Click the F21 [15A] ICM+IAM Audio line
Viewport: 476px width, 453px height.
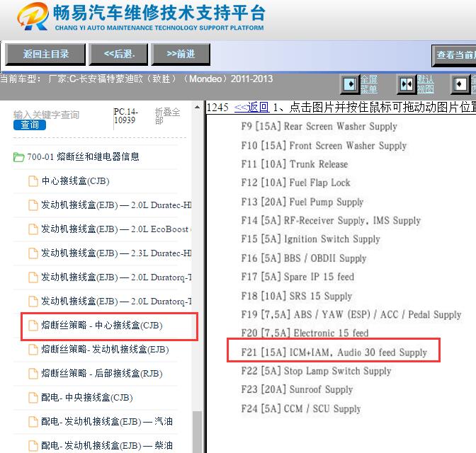pos(334,352)
